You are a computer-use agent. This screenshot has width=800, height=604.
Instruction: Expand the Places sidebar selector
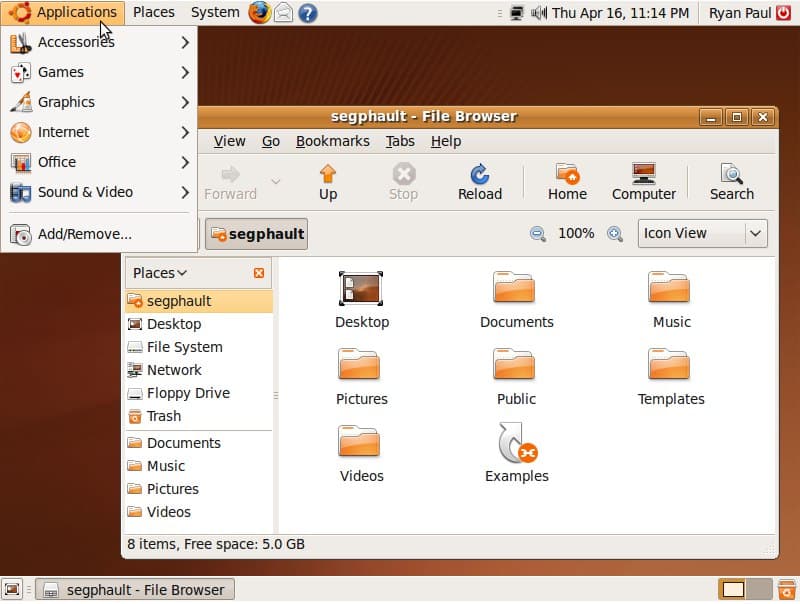coord(160,273)
